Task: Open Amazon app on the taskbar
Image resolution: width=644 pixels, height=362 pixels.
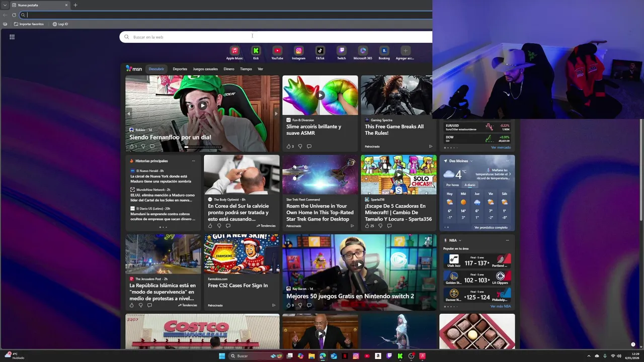Action: [378, 356]
